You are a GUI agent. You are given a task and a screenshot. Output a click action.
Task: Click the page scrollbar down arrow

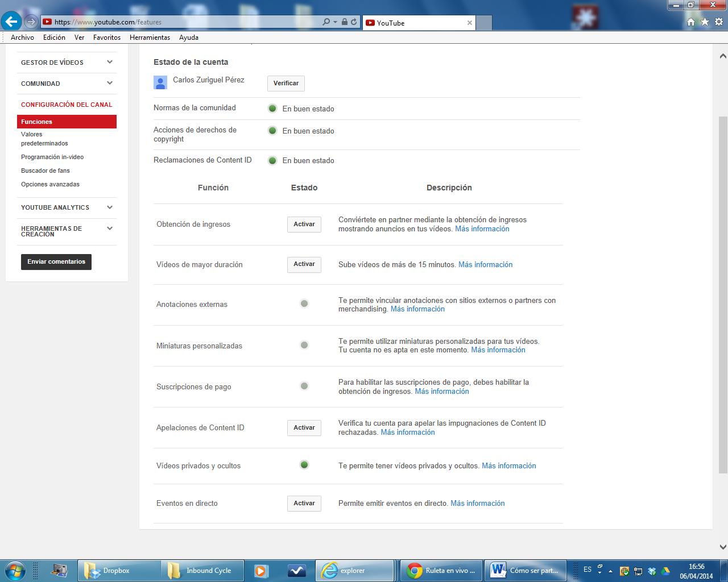(723, 547)
